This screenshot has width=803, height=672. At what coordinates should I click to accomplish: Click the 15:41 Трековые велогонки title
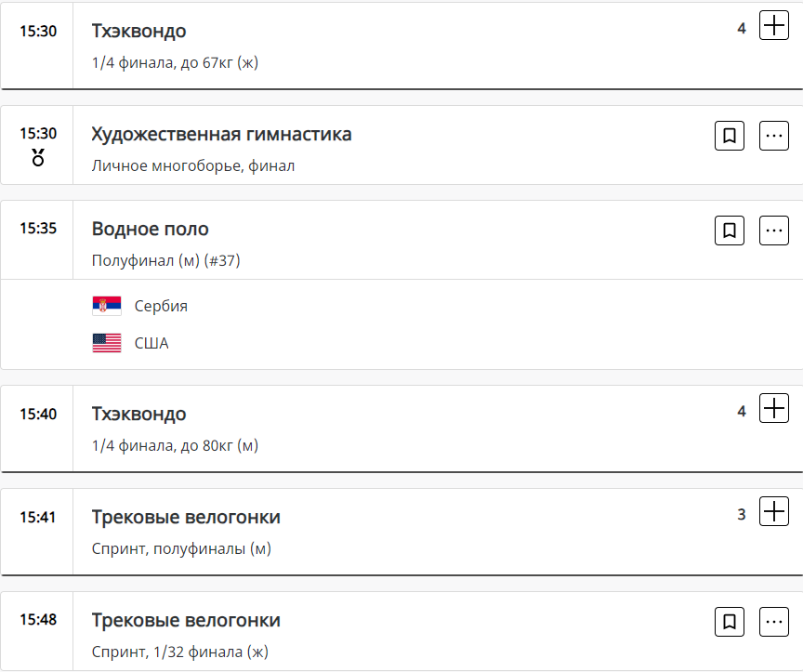coord(186,517)
